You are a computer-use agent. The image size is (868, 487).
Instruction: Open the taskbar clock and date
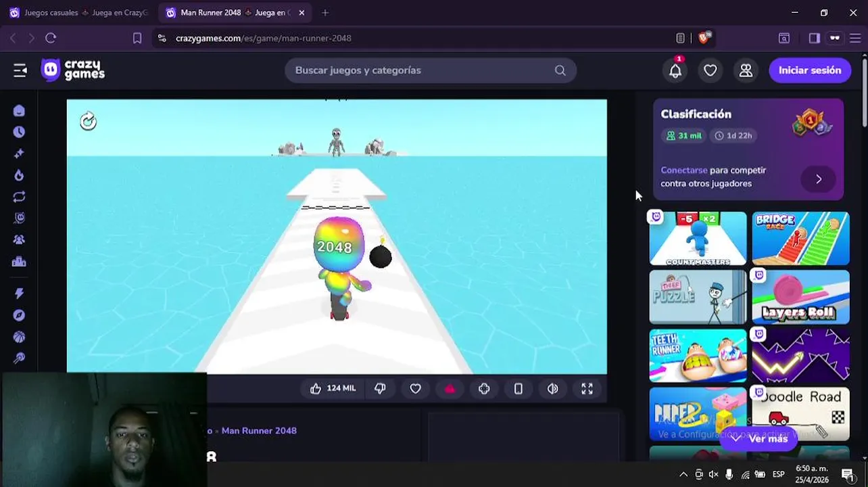pyautogui.click(x=812, y=474)
